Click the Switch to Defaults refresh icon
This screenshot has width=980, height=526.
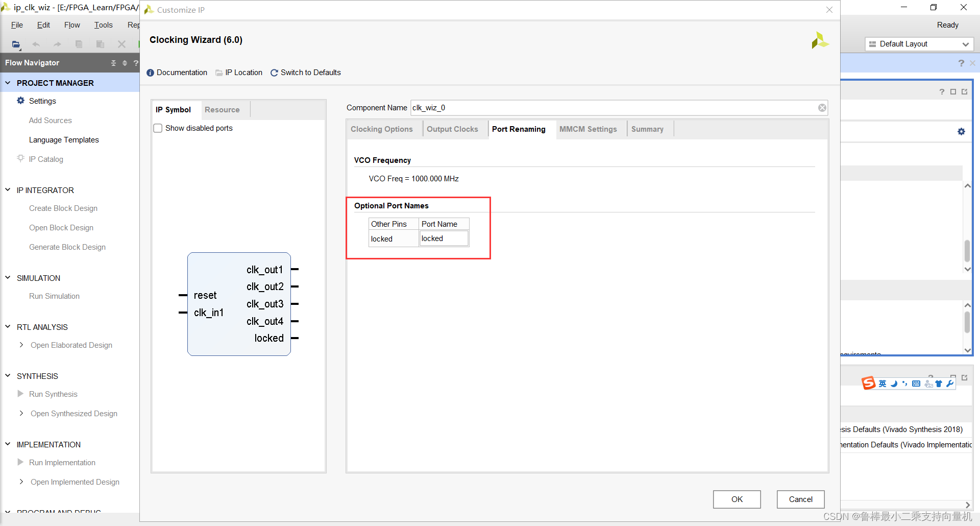tap(274, 73)
